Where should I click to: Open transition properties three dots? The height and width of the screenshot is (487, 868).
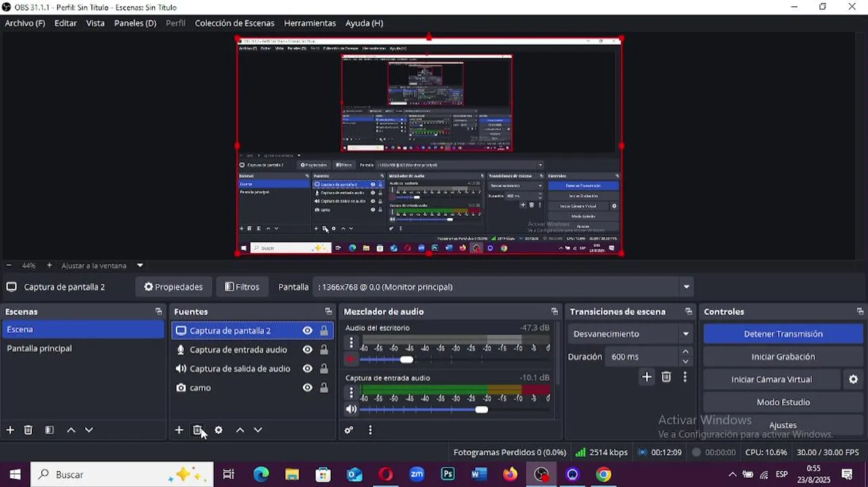[x=685, y=377]
